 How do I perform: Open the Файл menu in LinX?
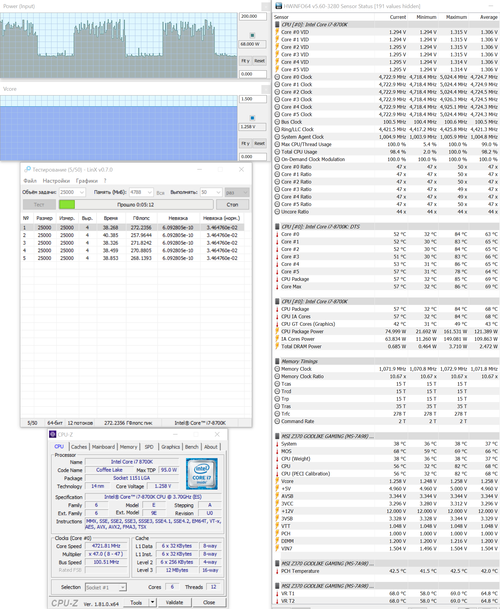[30, 181]
